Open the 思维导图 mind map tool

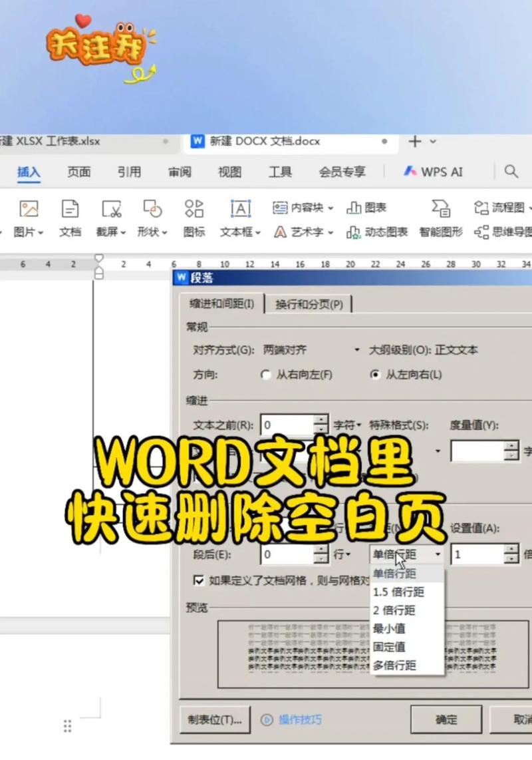[503, 232]
